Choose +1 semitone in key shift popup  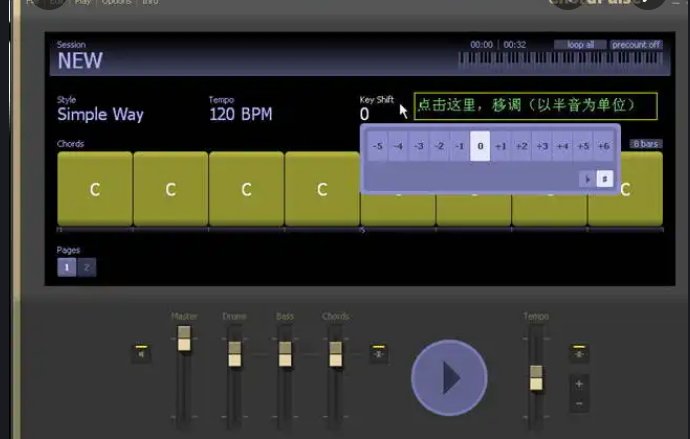[x=501, y=146]
